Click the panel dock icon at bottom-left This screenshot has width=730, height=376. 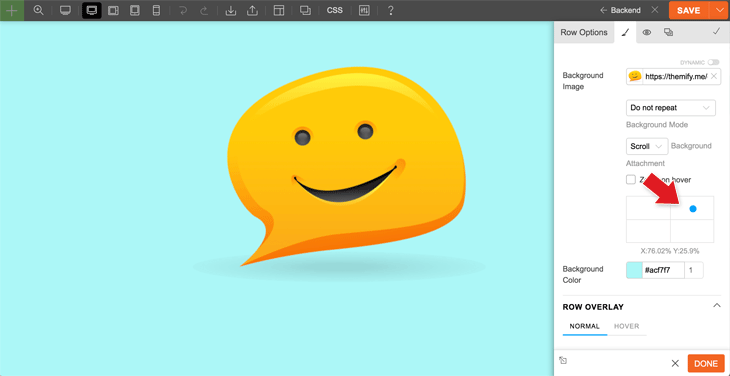[x=563, y=361]
